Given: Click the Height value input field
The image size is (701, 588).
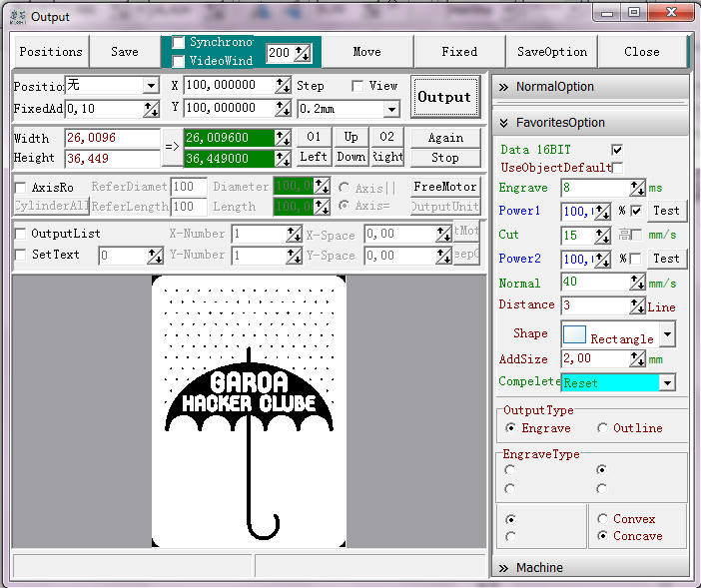Looking at the screenshot, I should pos(112,158).
